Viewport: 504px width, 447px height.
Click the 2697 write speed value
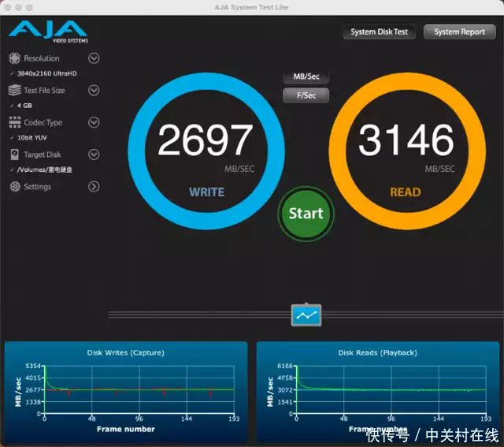pos(206,140)
